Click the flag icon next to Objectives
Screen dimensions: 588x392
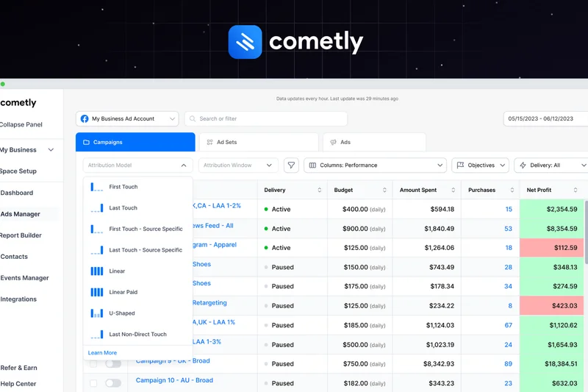(x=460, y=165)
